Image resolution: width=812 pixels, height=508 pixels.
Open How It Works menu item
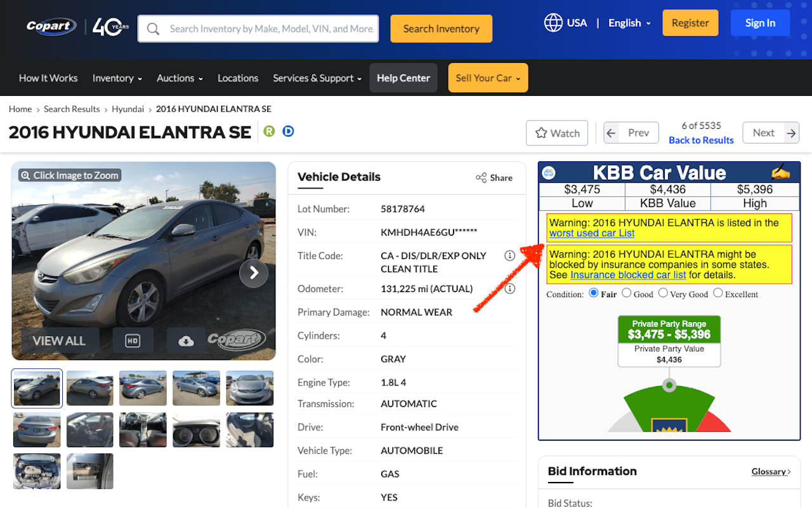pos(48,78)
